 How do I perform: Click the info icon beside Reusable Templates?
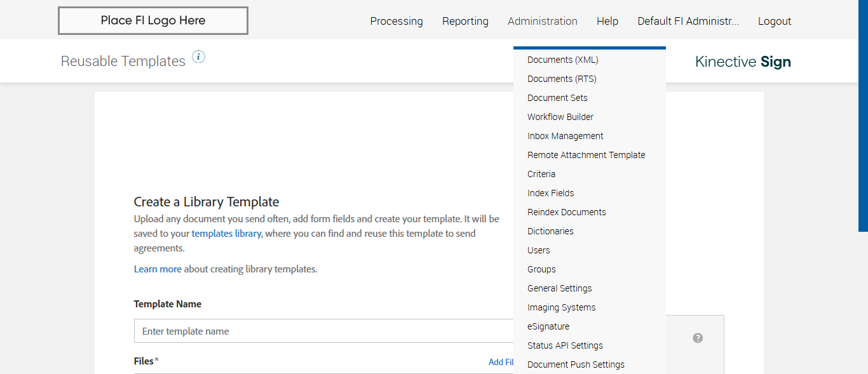199,57
